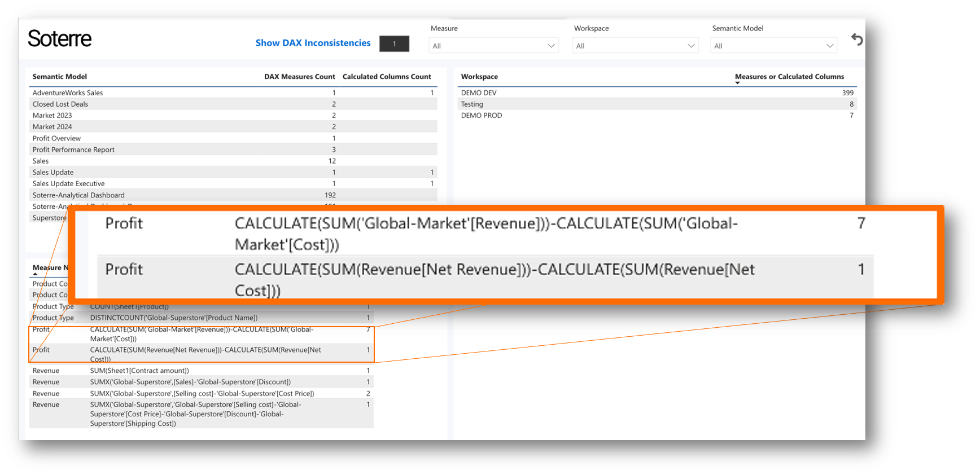Click sort arrow under Measures or Calculated Columns
Screen dimensions: 980x475
coord(737,83)
